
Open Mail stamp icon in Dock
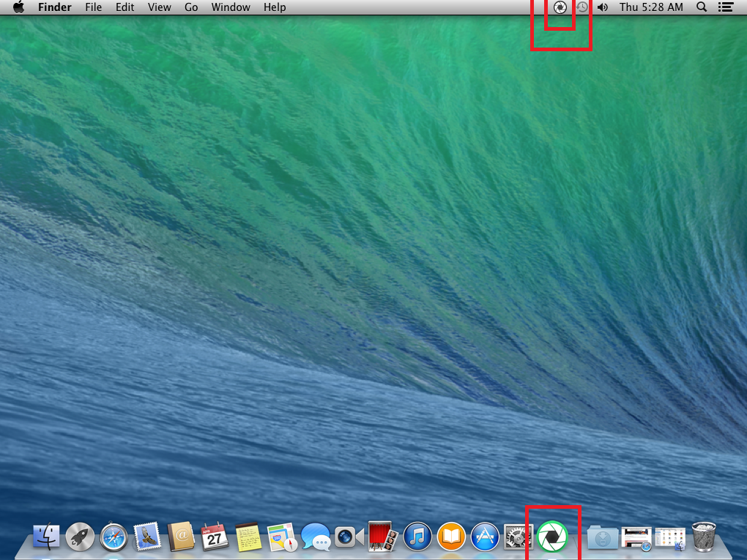[x=147, y=537]
